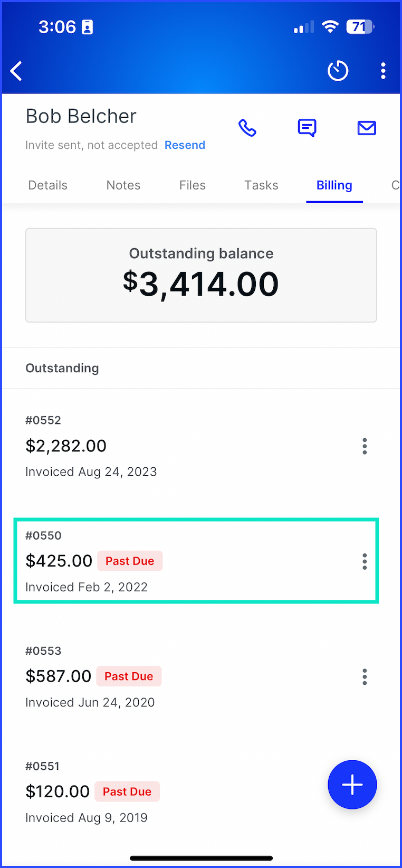
Task: Open the time tracker clock icon
Action: (338, 71)
